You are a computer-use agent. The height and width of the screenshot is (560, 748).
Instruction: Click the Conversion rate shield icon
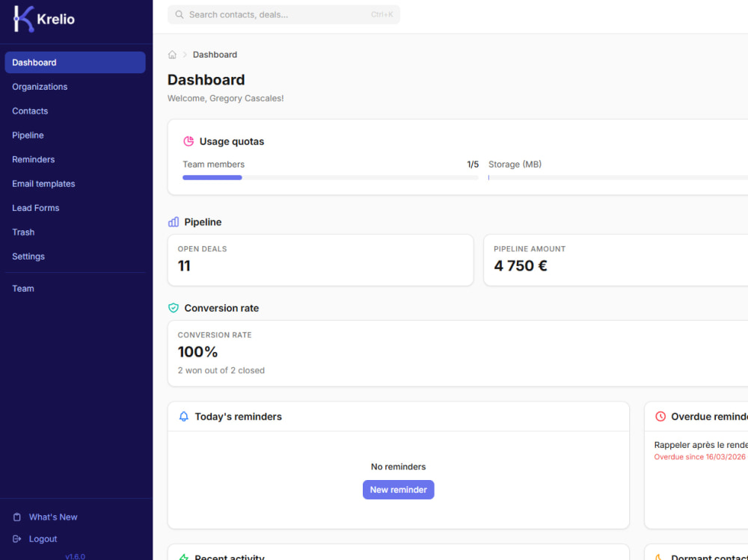174,308
